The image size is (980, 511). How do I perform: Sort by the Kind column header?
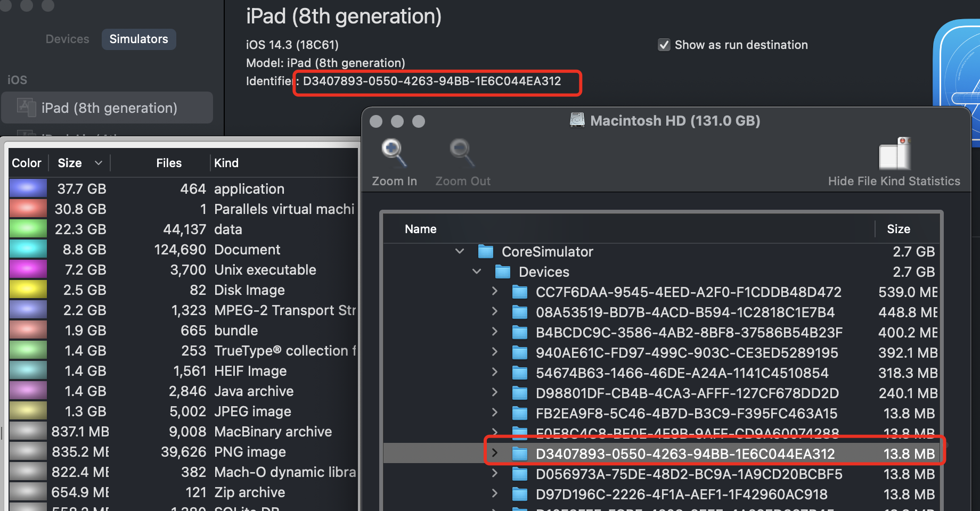pos(226,163)
